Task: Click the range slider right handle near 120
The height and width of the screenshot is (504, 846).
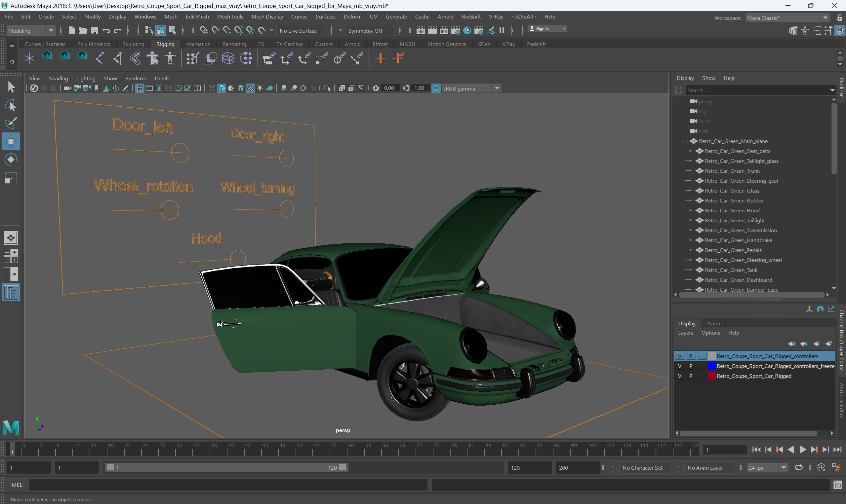Action: (342, 467)
